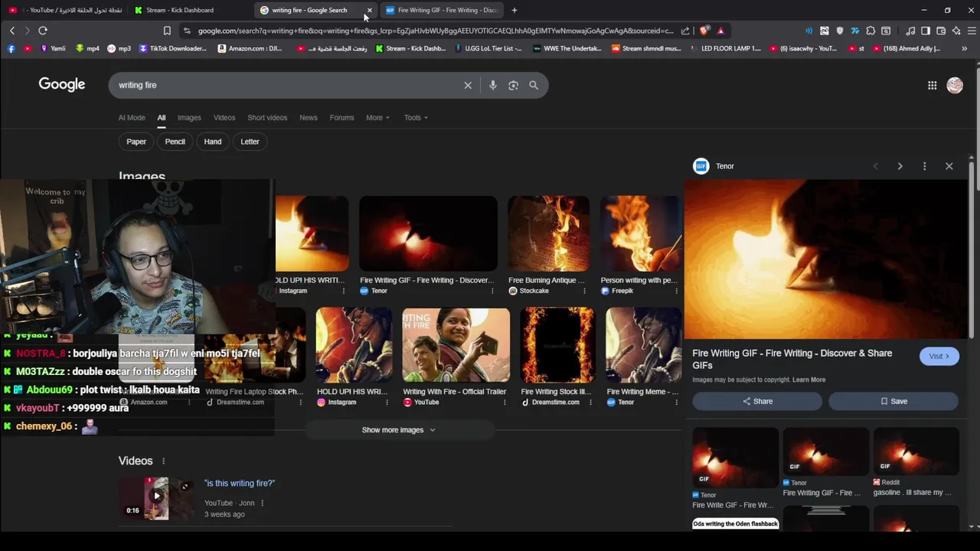The image size is (980, 551).
Task: Close the writing fire Google Search tab
Action: point(369,10)
